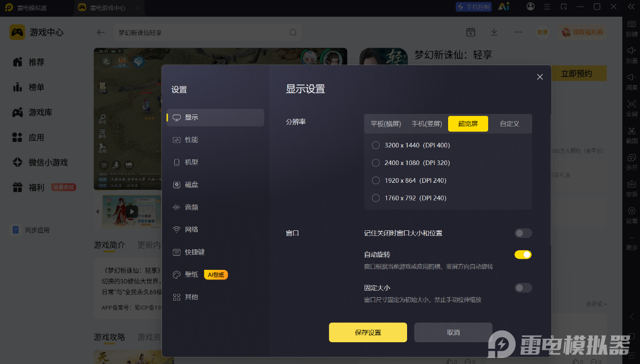Switch to 平板(横屏) resolution tab

coord(386,124)
